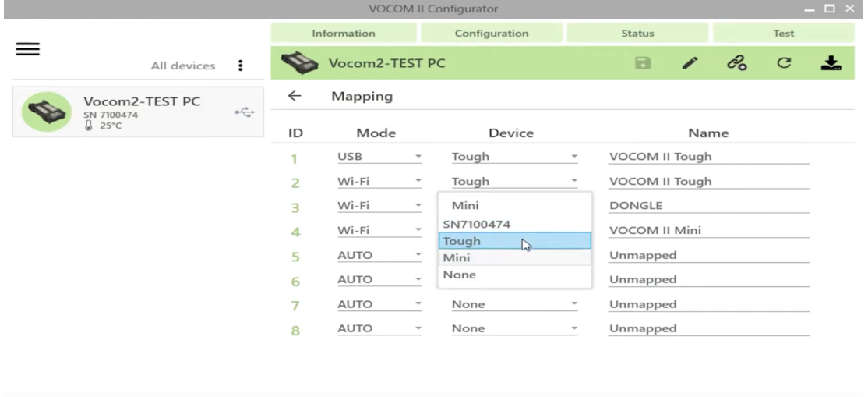Click the ID column header
This screenshot has width=868, height=397.
click(295, 133)
